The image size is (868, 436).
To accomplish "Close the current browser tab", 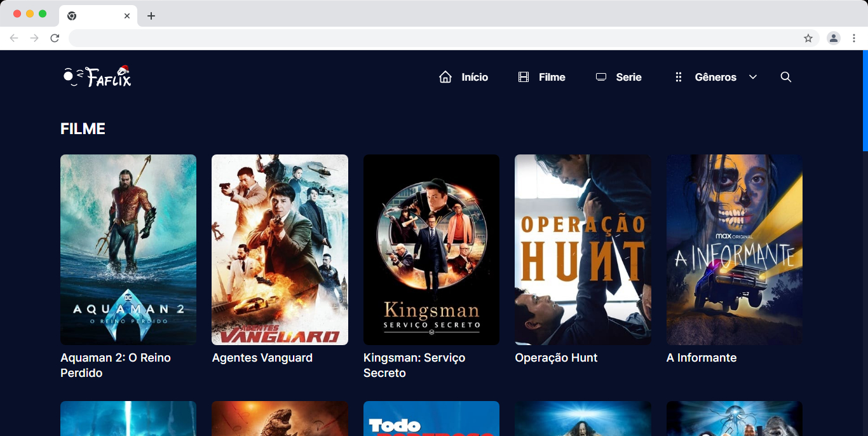I will pyautogui.click(x=127, y=16).
